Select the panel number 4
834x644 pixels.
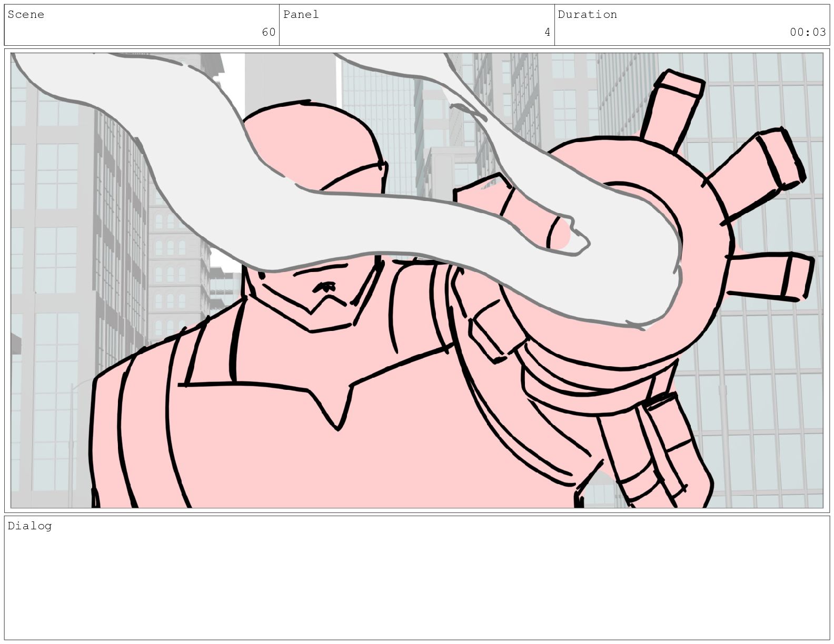click(547, 32)
